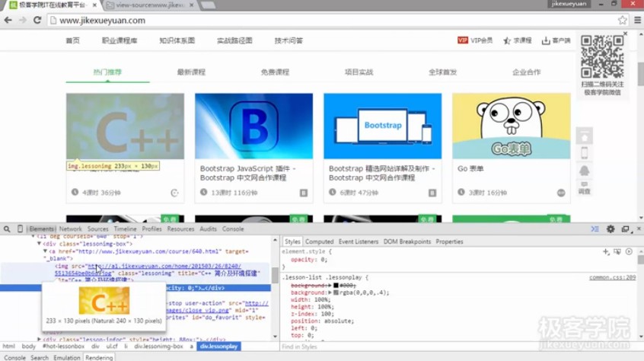Select the Properties tab
This screenshot has width=644, height=361.
click(x=449, y=241)
